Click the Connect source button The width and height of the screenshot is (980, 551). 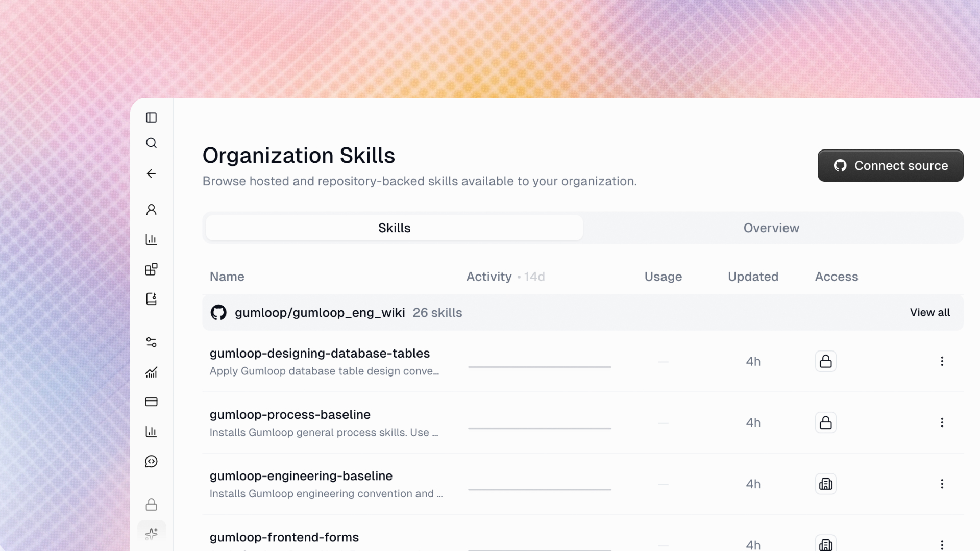pos(890,166)
